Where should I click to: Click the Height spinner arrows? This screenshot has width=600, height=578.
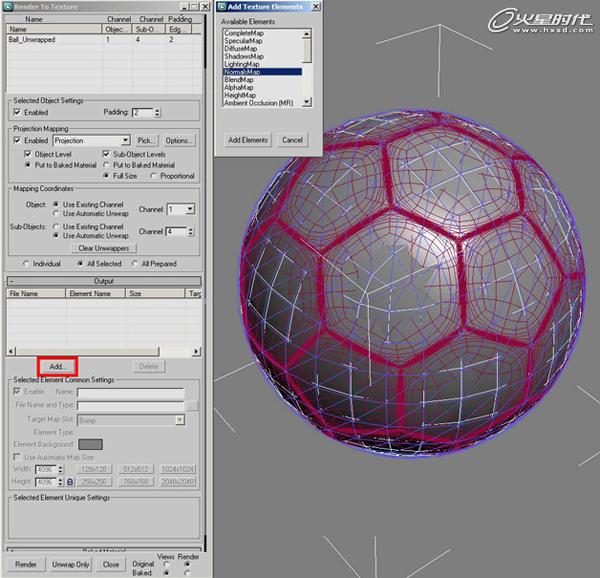(60, 482)
